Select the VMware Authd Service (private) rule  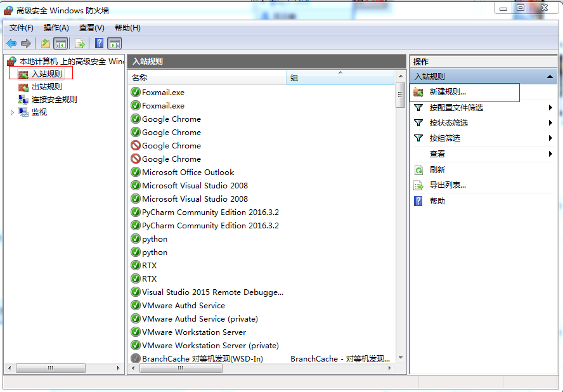[200, 318]
